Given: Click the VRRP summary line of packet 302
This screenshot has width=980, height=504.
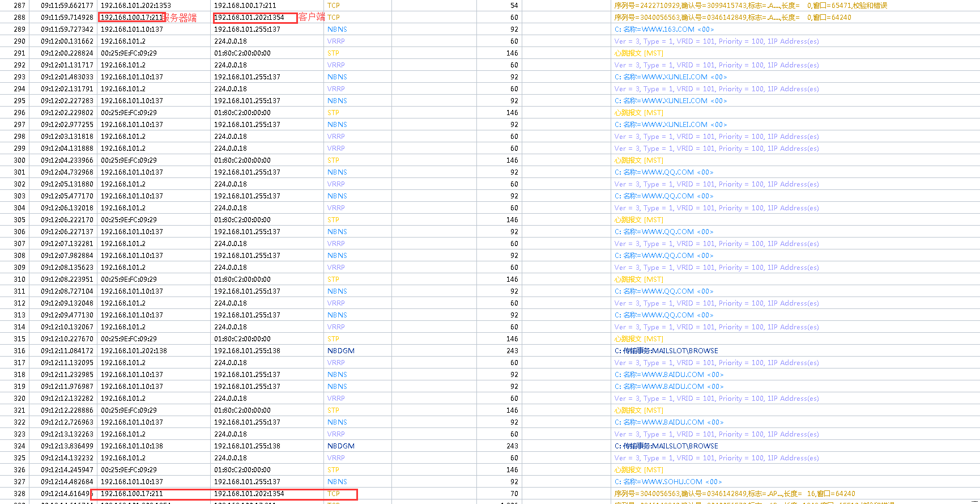Looking at the screenshot, I should click(x=717, y=184).
